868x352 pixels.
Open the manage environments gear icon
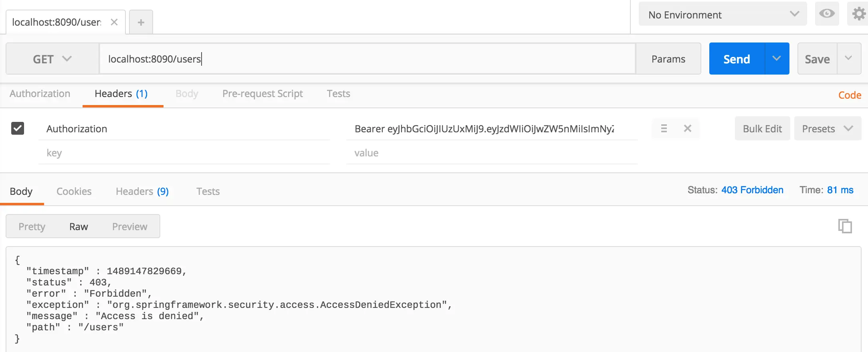pyautogui.click(x=858, y=14)
